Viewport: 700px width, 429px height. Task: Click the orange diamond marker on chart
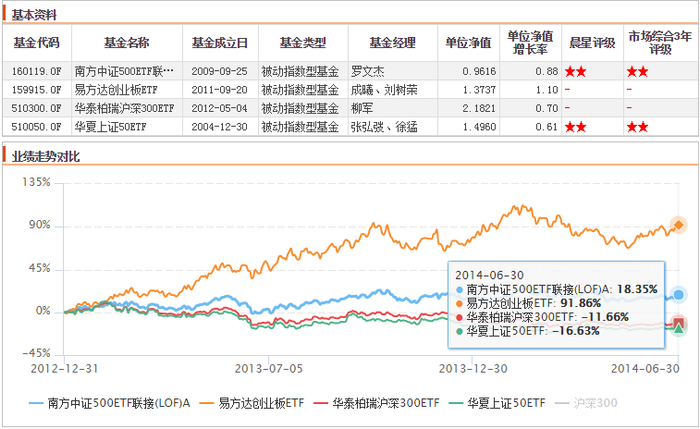pos(679,225)
